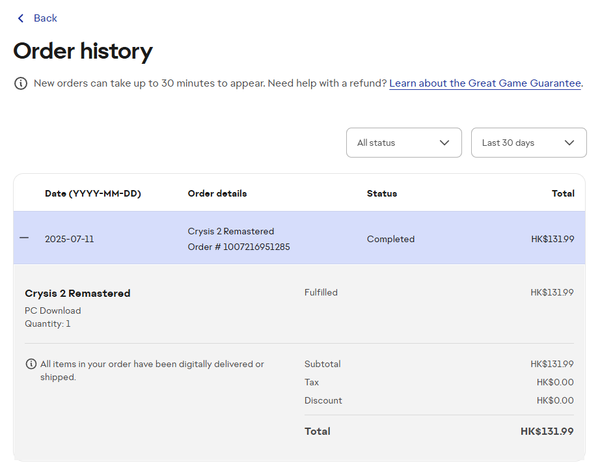
Task: Click Crysis 2 Remastered in order row
Action: pos(231,232)
